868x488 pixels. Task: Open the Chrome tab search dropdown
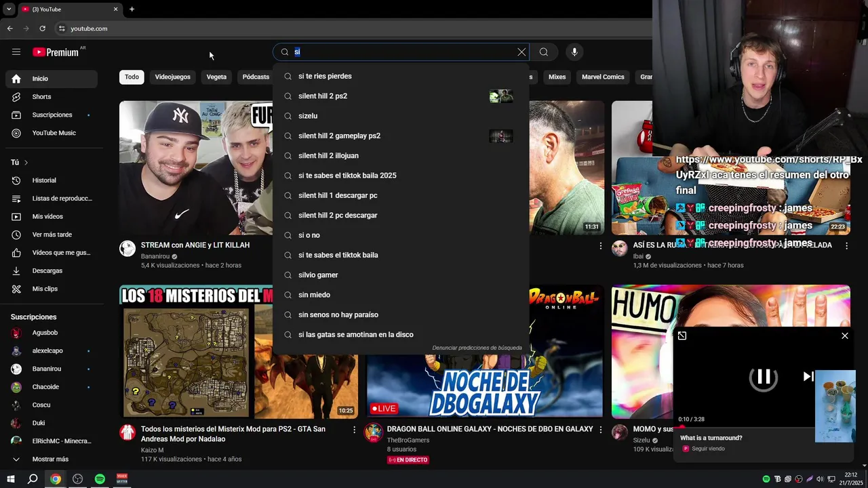[x=9, y=9]
